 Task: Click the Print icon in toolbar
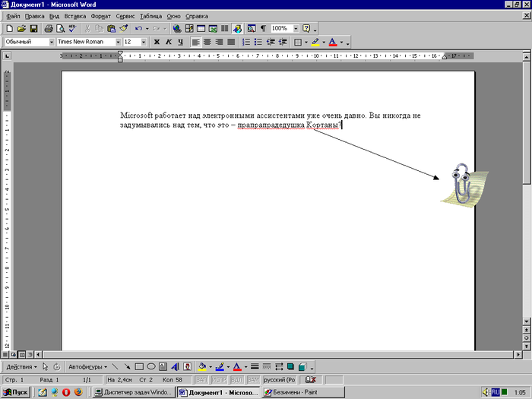pyautogui.click(x=49, y=28)
